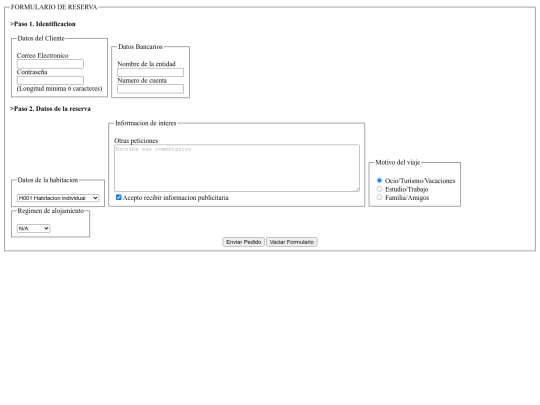The height and width of the screenshot is (405, 540).
Task: Pick Familia/Amigos radio option
Action: [x=379, y=197]
